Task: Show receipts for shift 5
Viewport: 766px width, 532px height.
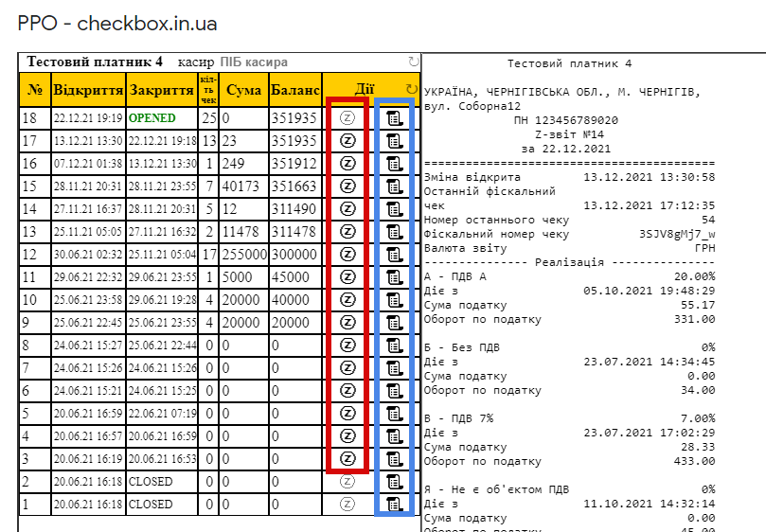Action: 394,414
